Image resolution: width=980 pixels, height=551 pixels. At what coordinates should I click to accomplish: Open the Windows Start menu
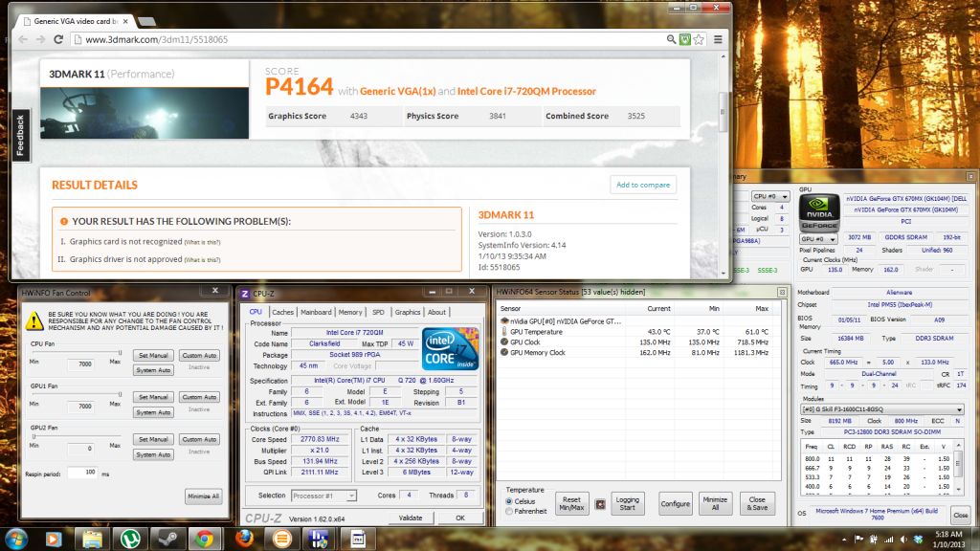pos(15,539)
